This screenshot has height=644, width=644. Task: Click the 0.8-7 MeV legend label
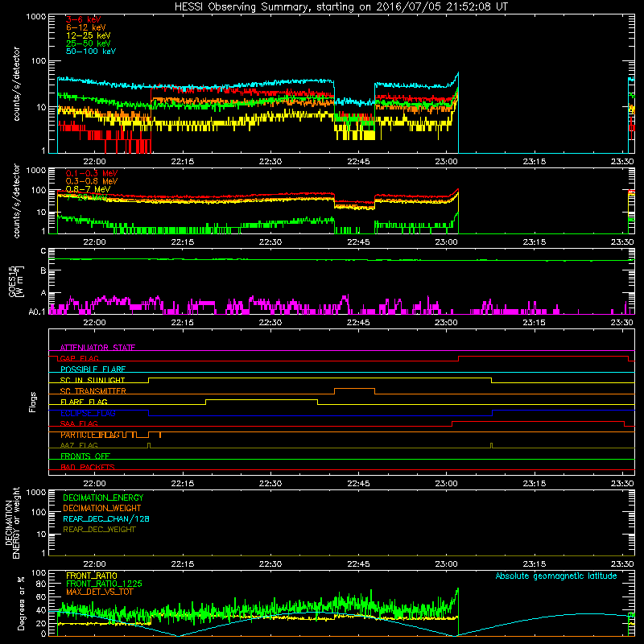click(89, 189)
